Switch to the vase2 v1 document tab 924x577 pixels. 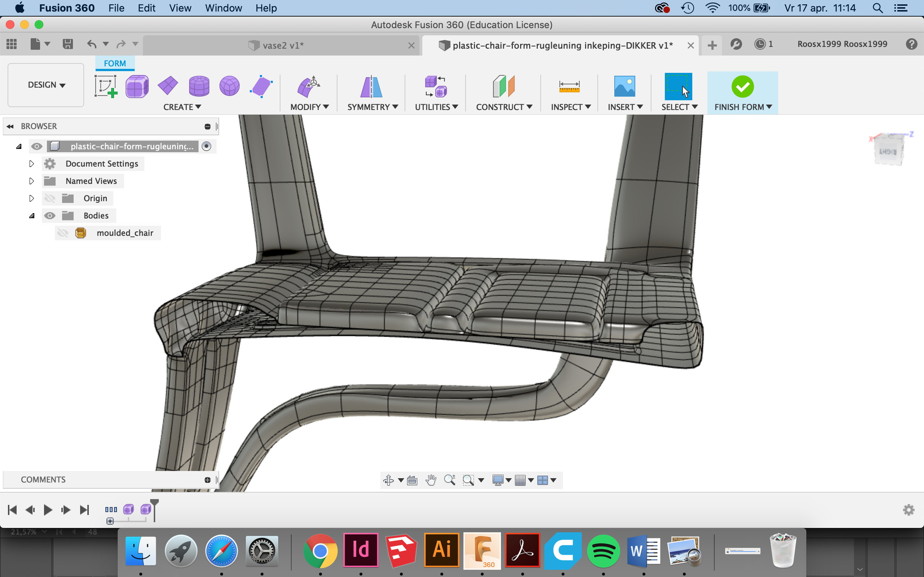283,45
